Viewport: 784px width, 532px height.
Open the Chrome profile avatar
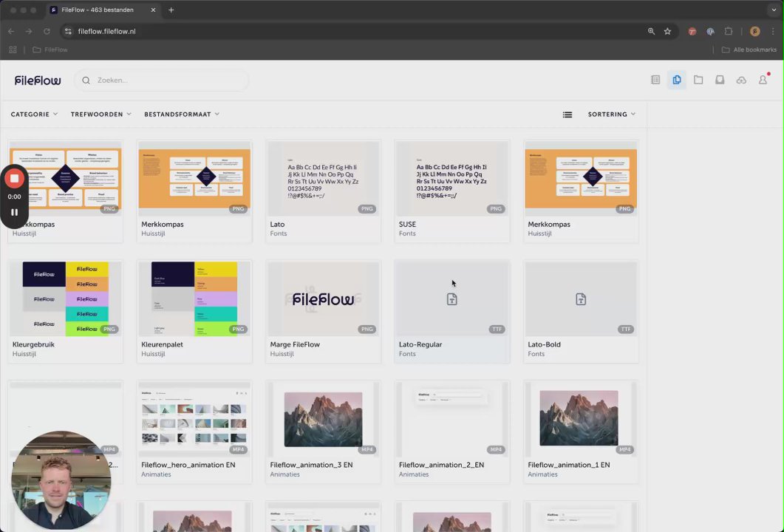pos(755,31)
